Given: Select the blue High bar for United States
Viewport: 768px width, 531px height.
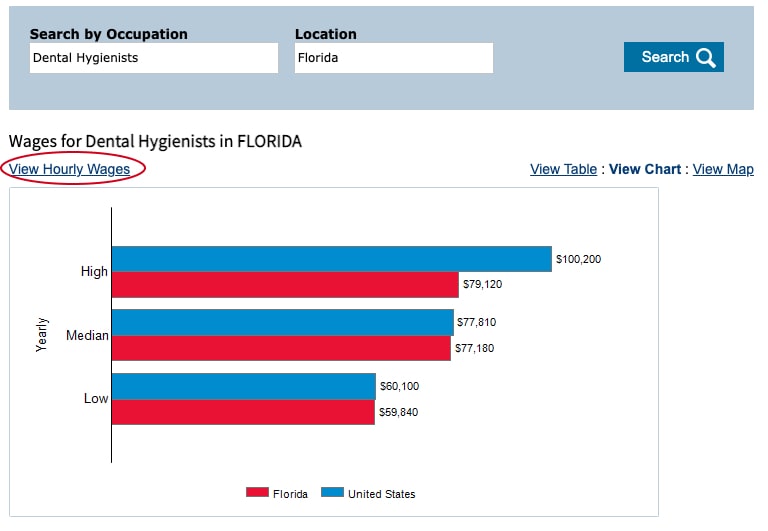Looking at the screenshot, I should coord(331,259).
